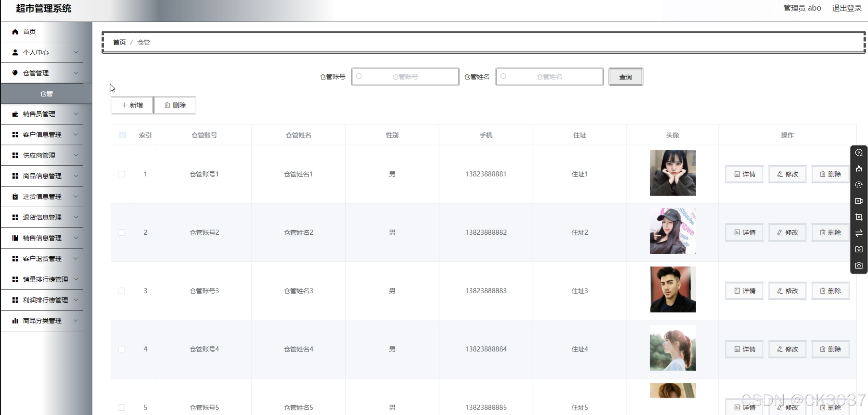The width and height of the screenshot is (868, 415).
Task: Click the music refresh icon in right toolbar
Action: coord(859,185)
